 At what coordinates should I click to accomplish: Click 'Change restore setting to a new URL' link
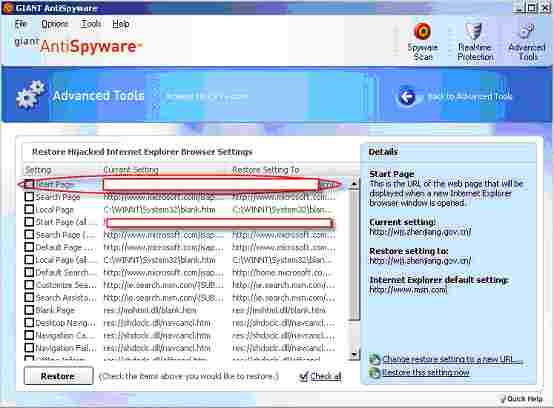pos(452,360)
